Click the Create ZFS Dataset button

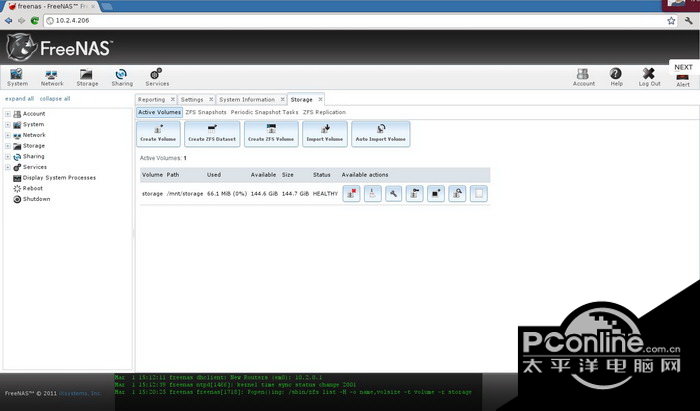click(x=212, y=134)
